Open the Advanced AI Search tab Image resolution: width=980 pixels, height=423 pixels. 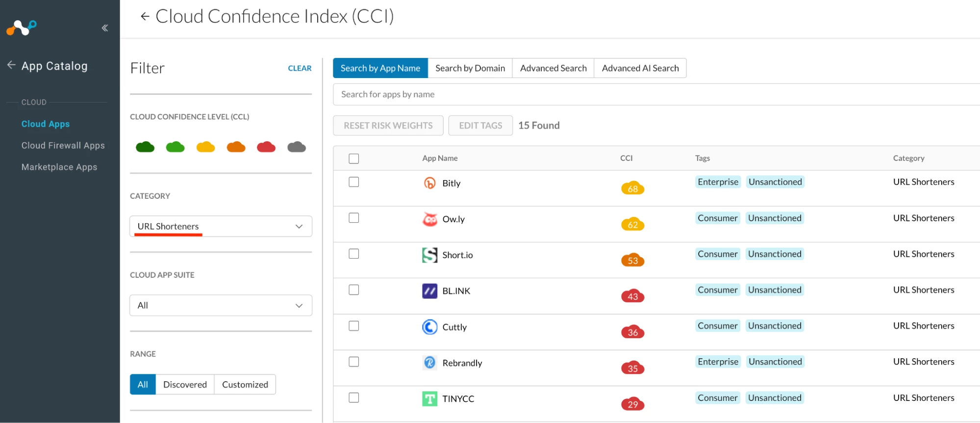(x=640, y=68)
